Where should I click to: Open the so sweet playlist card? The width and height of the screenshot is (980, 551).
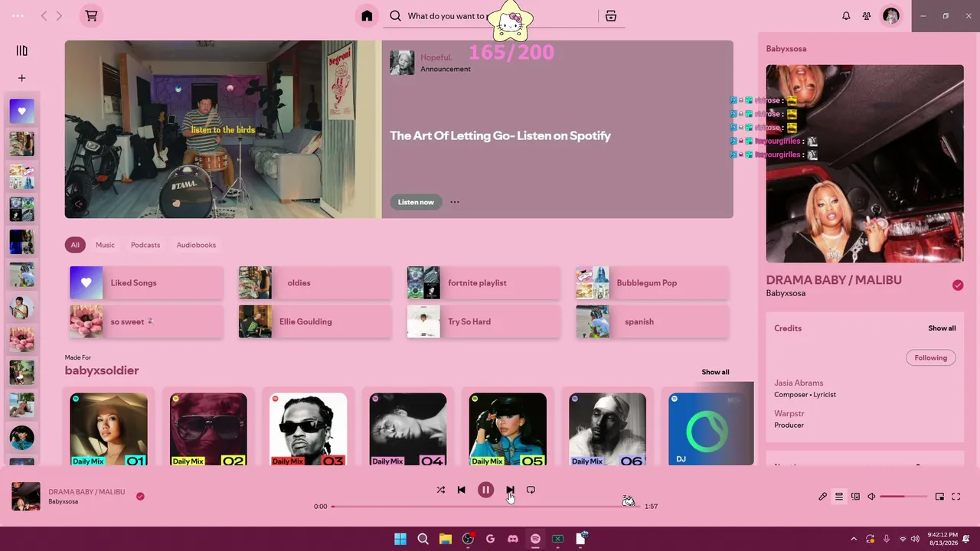[146, 321]
